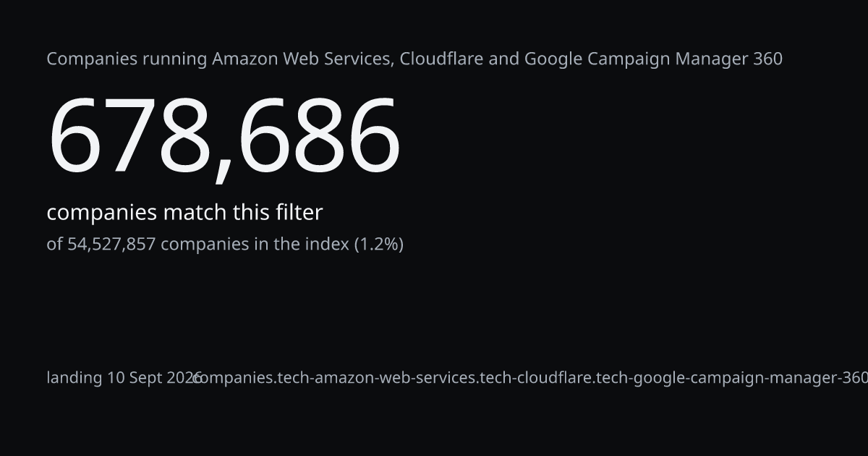
Task: Click the '678' portion of the count
Action: 129,137
